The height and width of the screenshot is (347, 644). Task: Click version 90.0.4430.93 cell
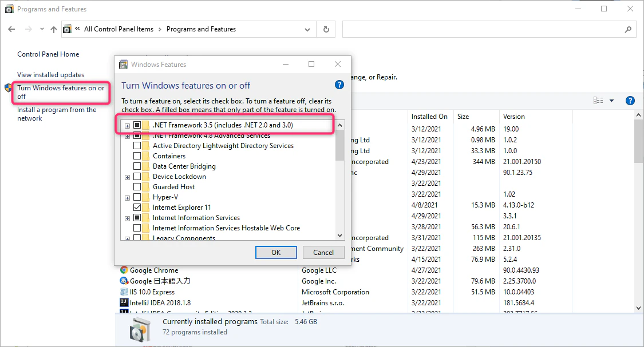click(521, 270)
